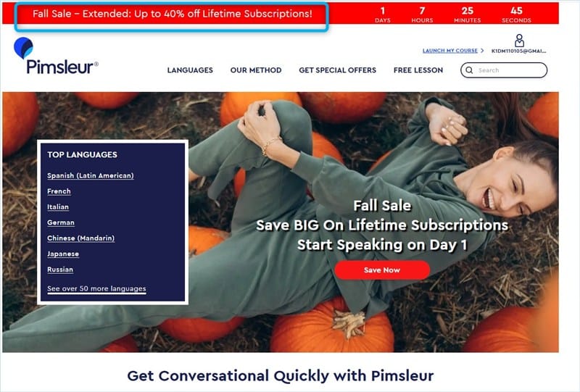Click the Pimsleur logo
The width and height of the screenshot is (580, 392).
click(57, 56)
